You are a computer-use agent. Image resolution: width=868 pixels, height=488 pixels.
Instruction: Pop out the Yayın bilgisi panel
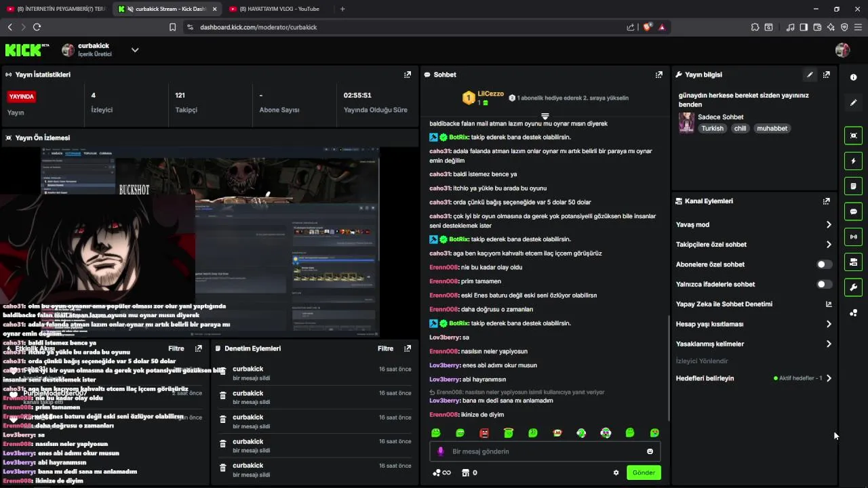pyautogui.click(x=826, y=75)
